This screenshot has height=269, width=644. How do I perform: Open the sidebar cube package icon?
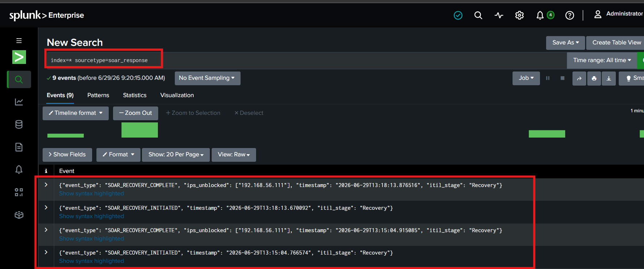[x=19, y=215]
